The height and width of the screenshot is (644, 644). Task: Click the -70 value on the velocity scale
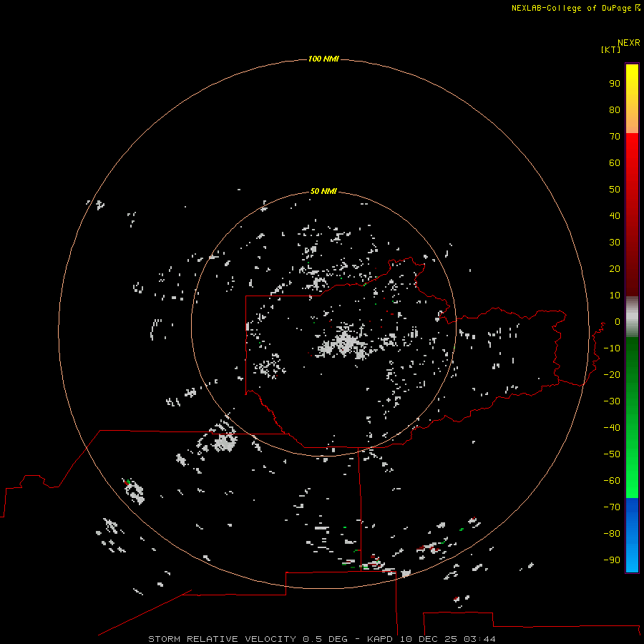(x=612, y=507)
